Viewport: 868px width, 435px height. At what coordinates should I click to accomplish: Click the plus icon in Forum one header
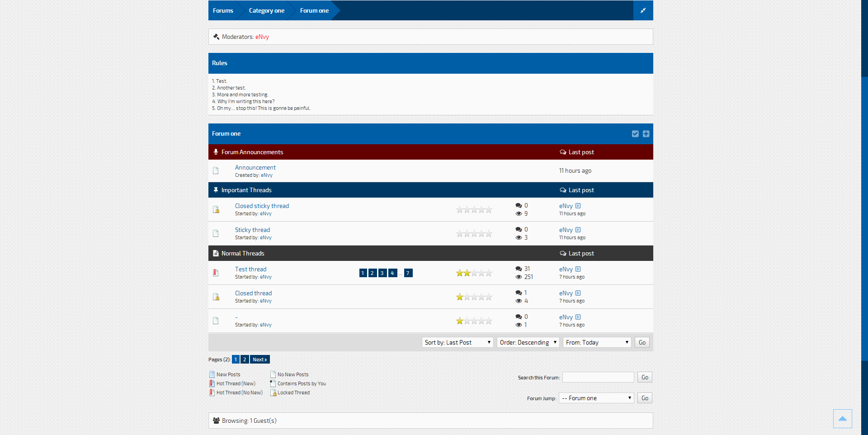(x=646, y=134)
